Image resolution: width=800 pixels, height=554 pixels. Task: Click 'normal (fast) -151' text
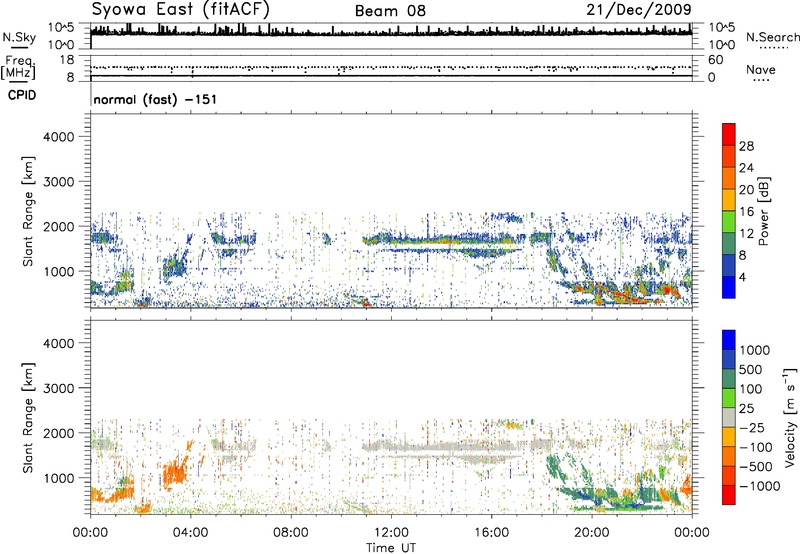155,99
